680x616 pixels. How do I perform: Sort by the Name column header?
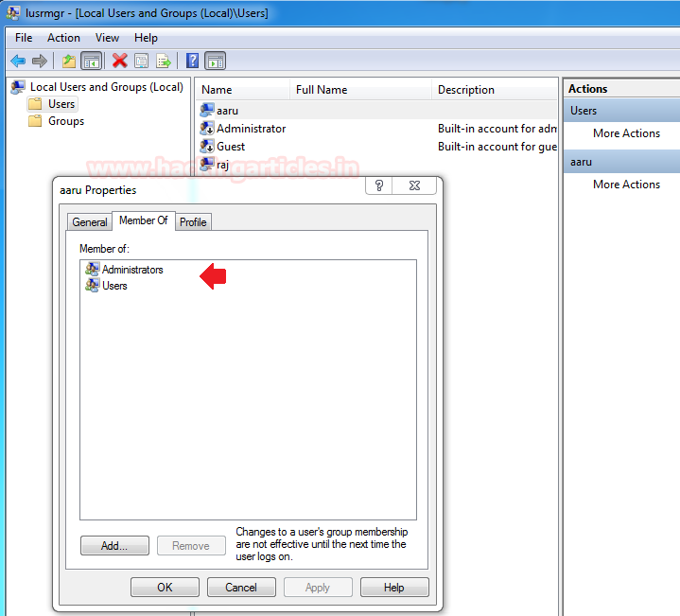pyautogui.click(x=243, y=89)
